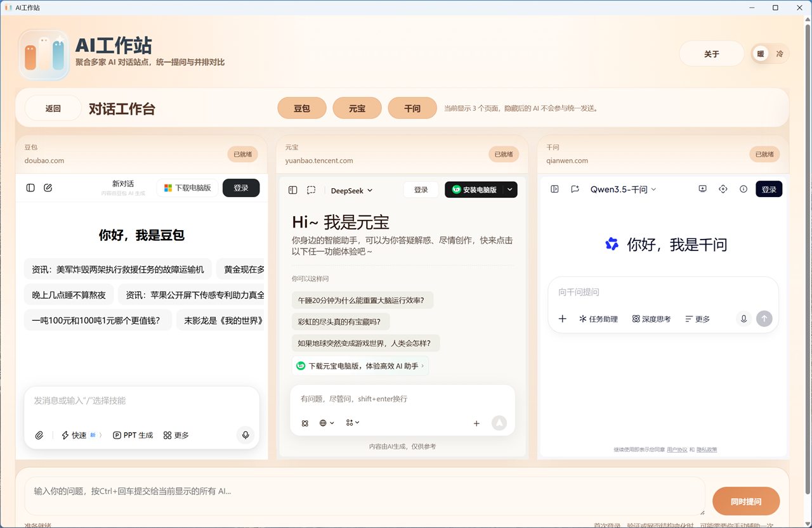
Task: Click the 同时提问 submit button
Action: (x=746, y=501)
